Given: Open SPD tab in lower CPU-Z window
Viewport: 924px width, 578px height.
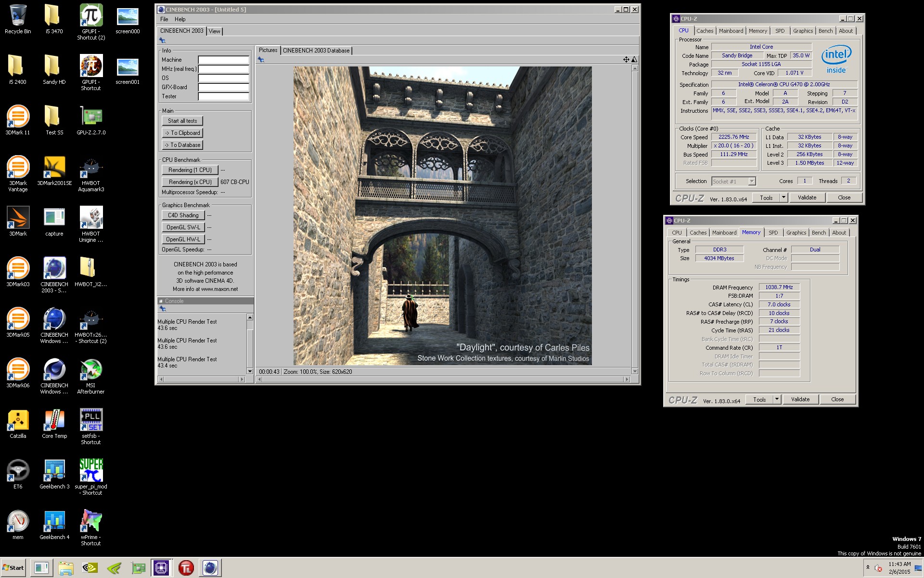Looking at the screenshot, I should coord(773,233).
